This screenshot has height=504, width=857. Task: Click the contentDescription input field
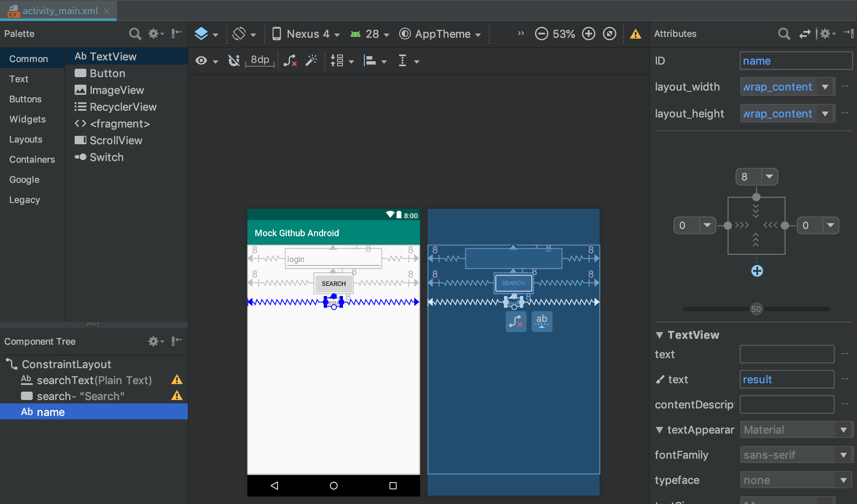(x=787, y=405)
